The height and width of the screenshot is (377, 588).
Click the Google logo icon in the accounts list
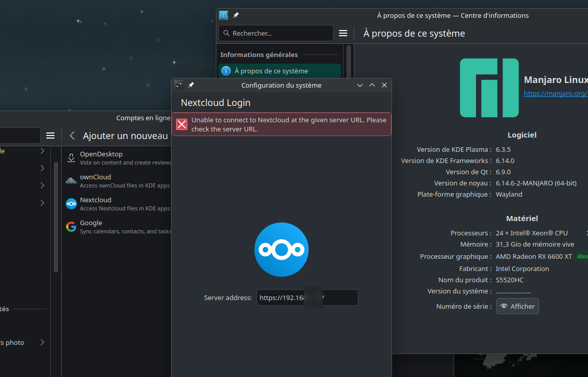tap(71, 227)
